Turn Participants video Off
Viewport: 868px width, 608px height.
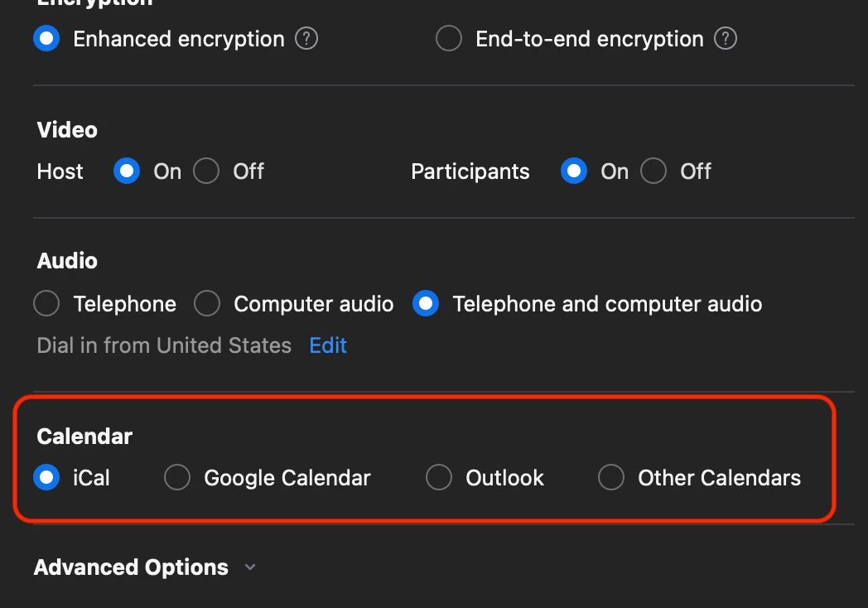tap(653, 171)
